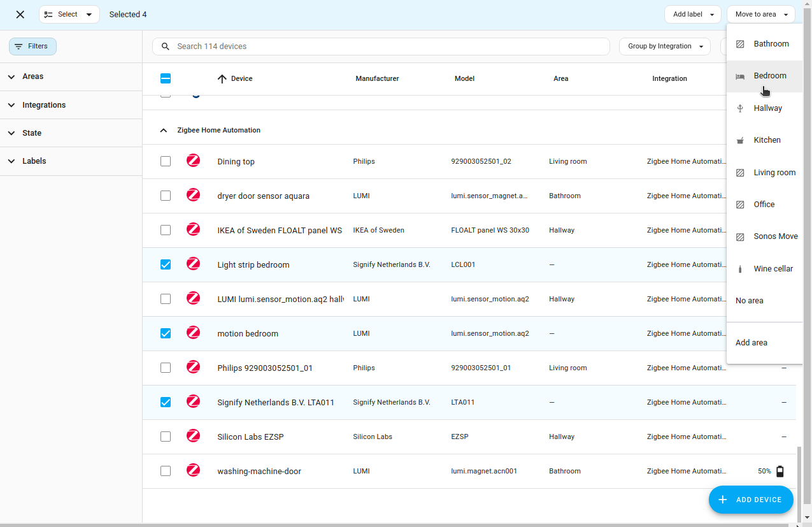Viewport: 812px width, 527px height.
Task: Click the speaker icon next to Sonos Move
Action: coord(740,236)
